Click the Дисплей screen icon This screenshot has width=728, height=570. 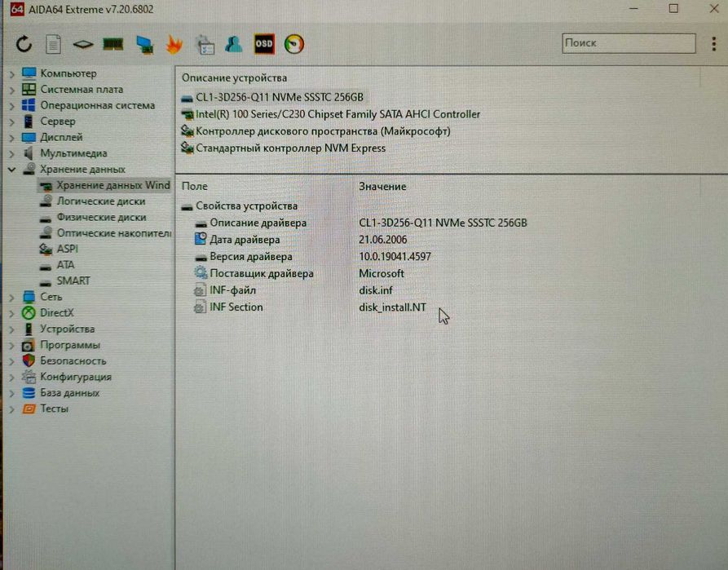(29, 138)
